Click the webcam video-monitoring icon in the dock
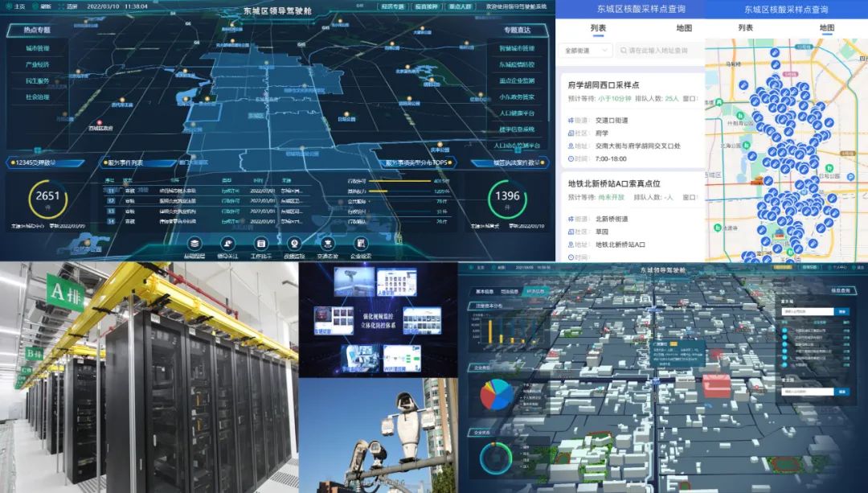The width and height of the screenshot is (868, 493). [294, 244]
